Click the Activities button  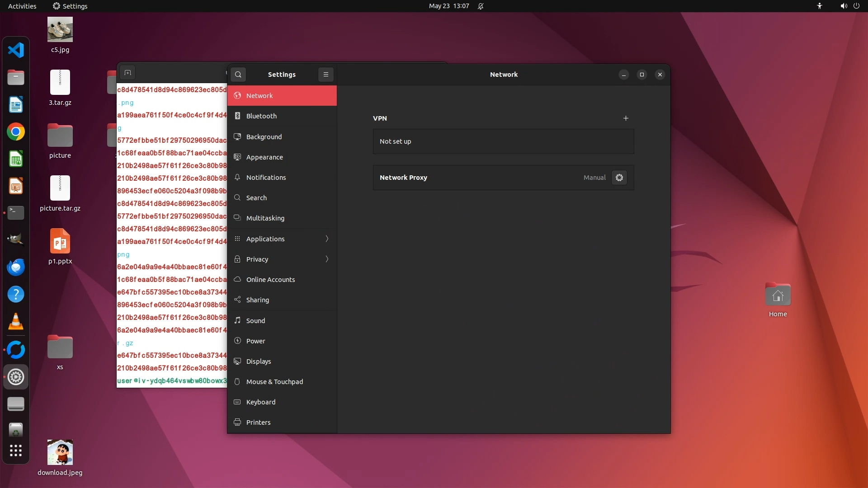tap(22, 6)
